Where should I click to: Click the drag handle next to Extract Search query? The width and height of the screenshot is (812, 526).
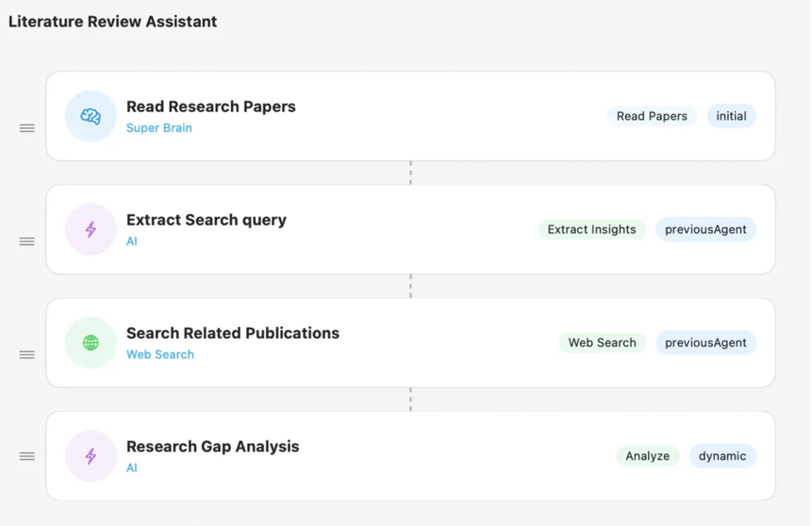26,241
